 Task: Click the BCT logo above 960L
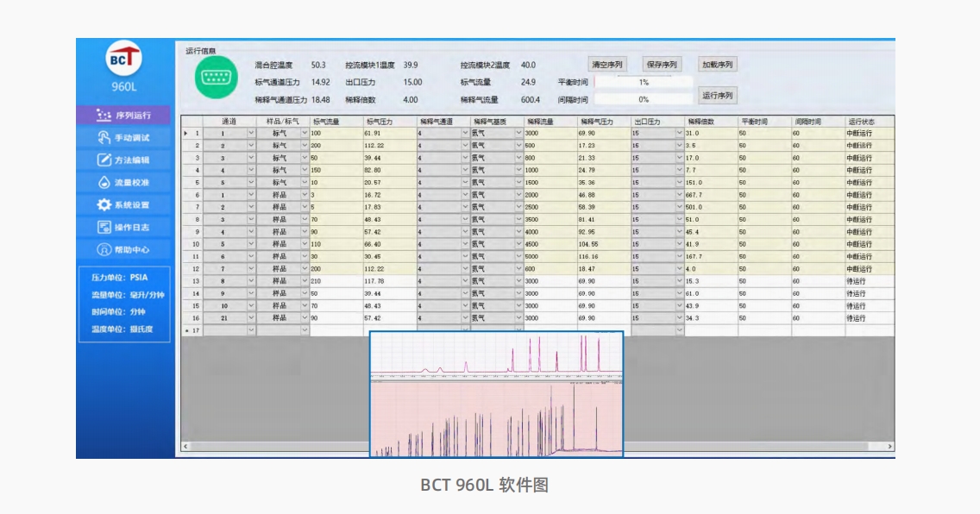123,59
